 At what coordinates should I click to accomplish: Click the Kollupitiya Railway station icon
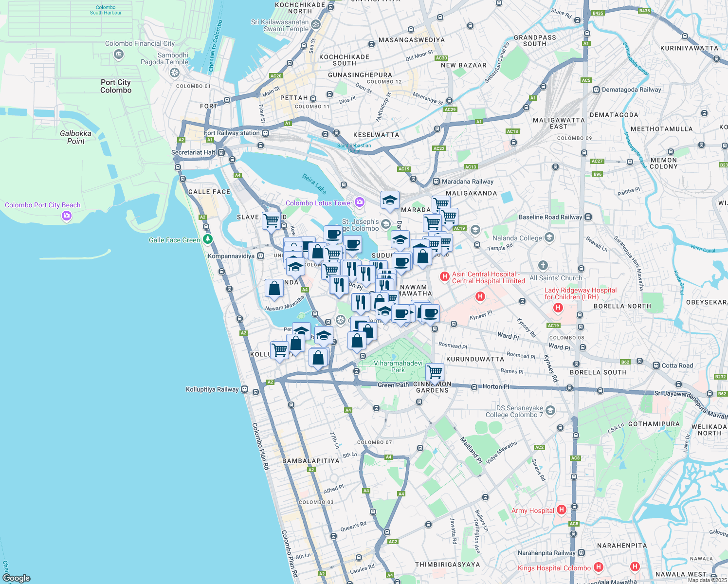click(x=244, y=389)
